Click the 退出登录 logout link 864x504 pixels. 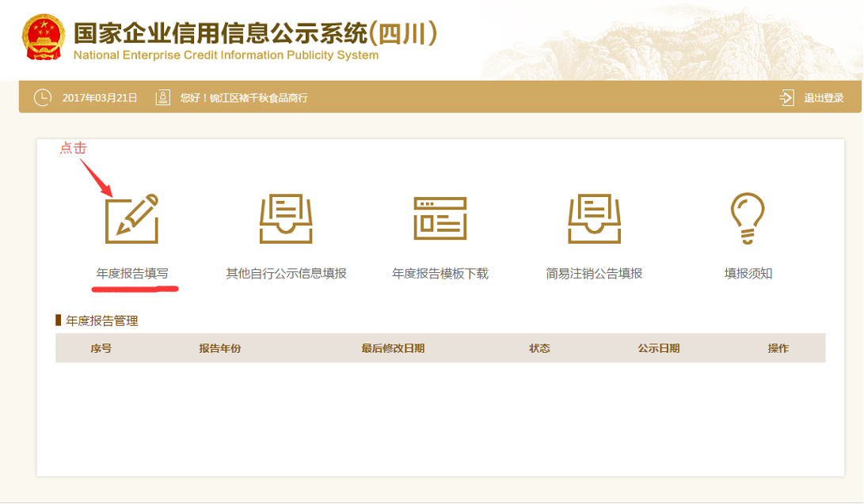[x=824, y=97]
